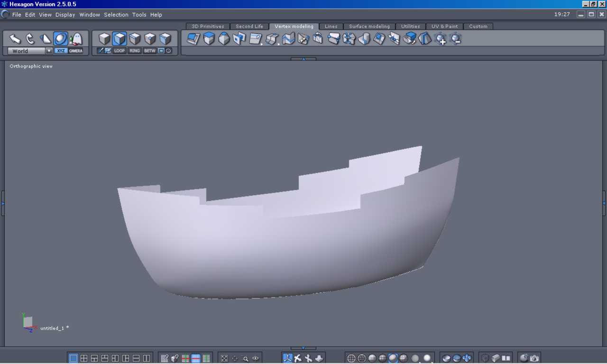Image resolution: width=607 pixels, height=364 pixels.
Task: Click the arrow Select tool
Action: click(15, 39)
